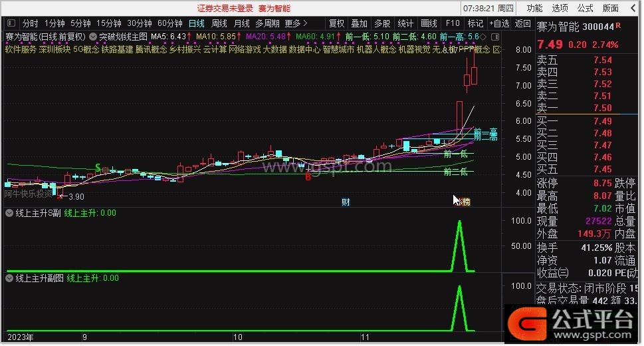
Task: Open the 公式 menu
Action: point(586,8)
